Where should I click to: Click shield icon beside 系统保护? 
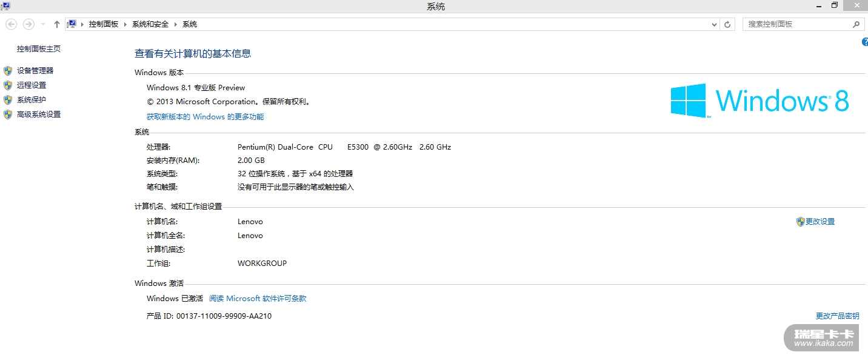click(x=8, y=100)
